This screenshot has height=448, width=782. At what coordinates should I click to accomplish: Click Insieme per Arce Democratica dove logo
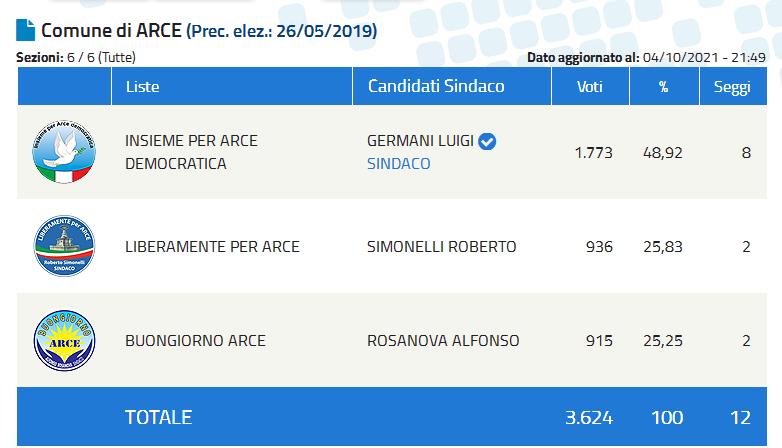click(x=65, y=152)
